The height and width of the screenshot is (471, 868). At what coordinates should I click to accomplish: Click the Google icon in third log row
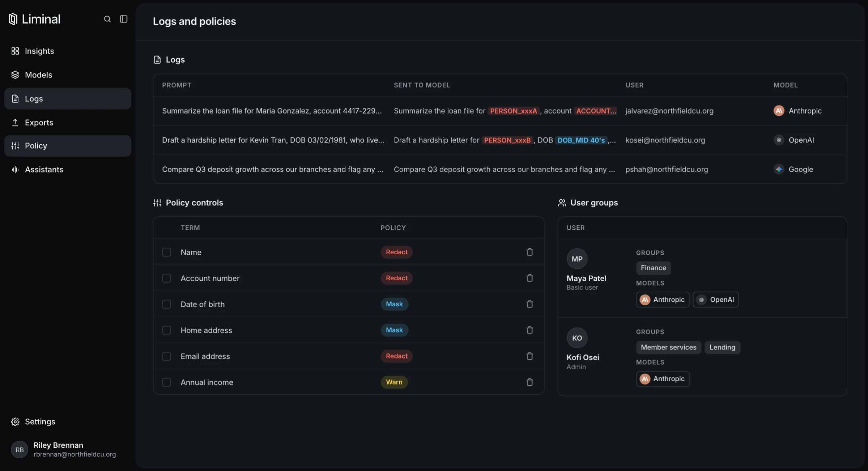click(779, 169)
